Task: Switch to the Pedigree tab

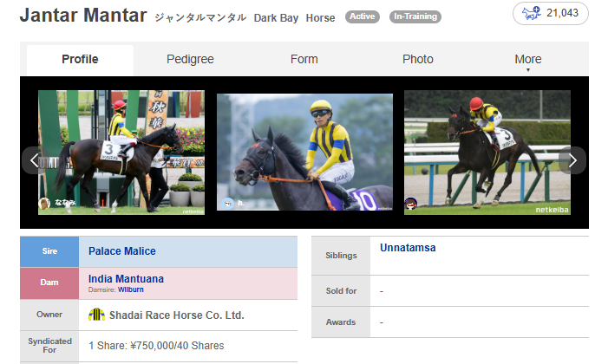Action: pyautogui.click(x=190, y=60)
